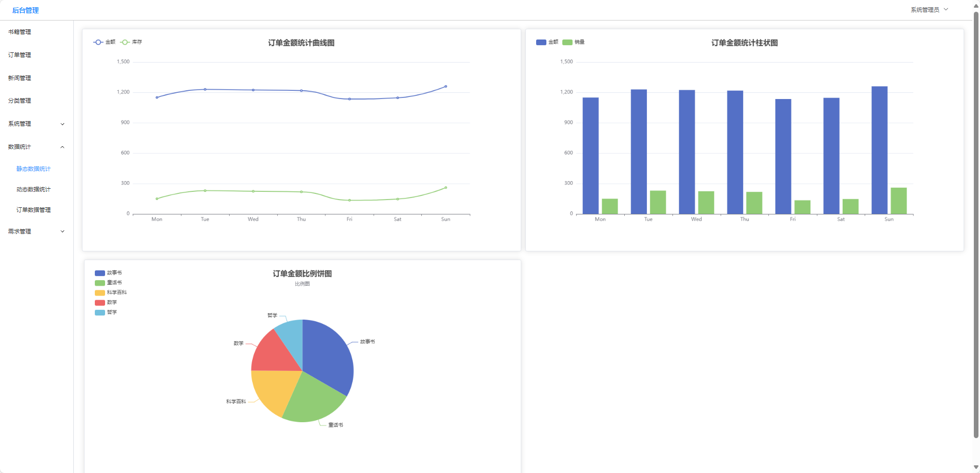Click the 订单金额比例饼图 chart title
Viewport: 980px width, 473px height.
coord(302,273)
